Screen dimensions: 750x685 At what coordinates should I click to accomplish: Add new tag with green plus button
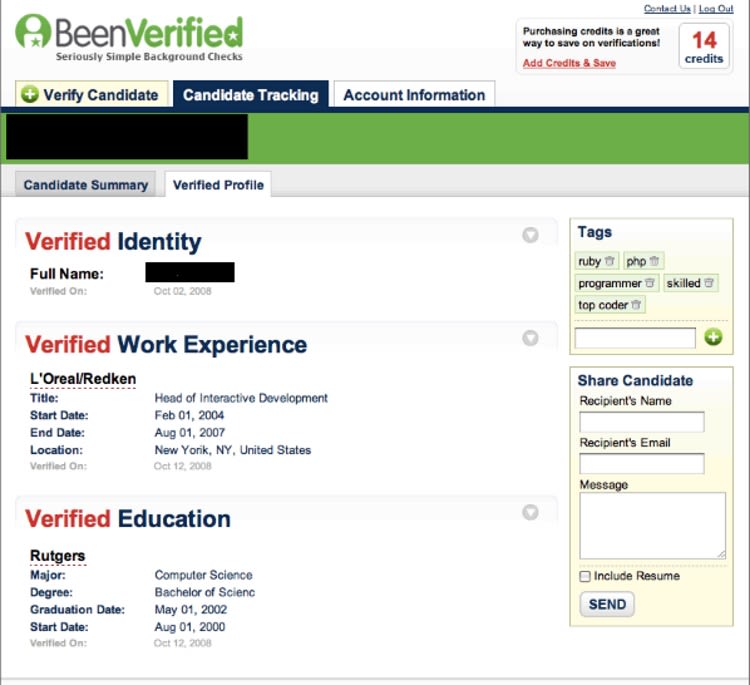click(x=713, y=337)
